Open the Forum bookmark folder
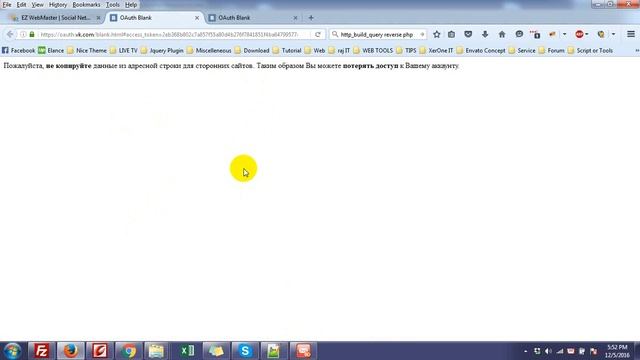The image size is (640, 360). pyautogui.click(x=551, y=51)
